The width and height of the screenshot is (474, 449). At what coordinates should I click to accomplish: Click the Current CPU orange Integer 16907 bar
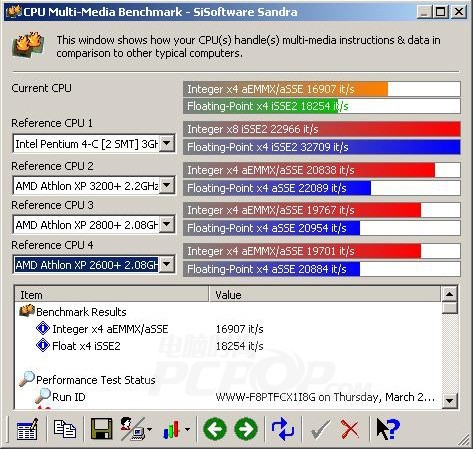(322, 89)
